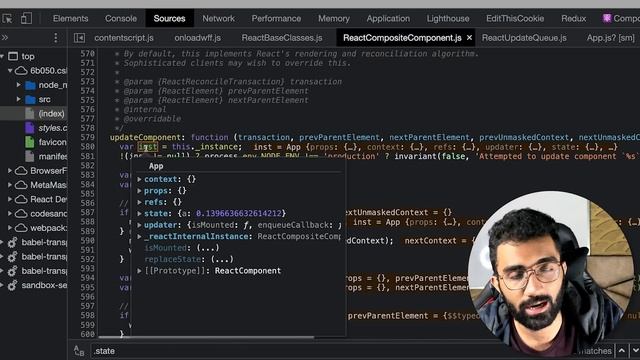The width and height of the screenshot is (640, 360).
Task: Open the Performance tab
Action: (276, 18)
